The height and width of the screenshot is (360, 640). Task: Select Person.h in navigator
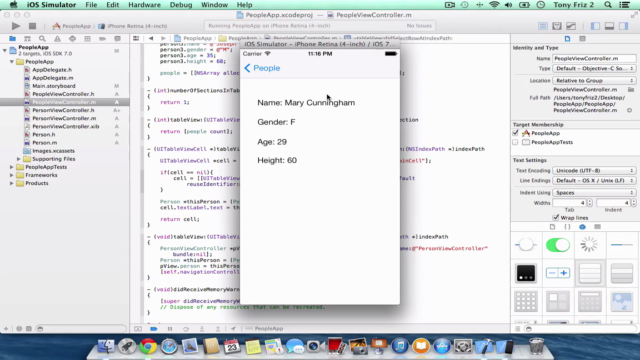(43, 134)
